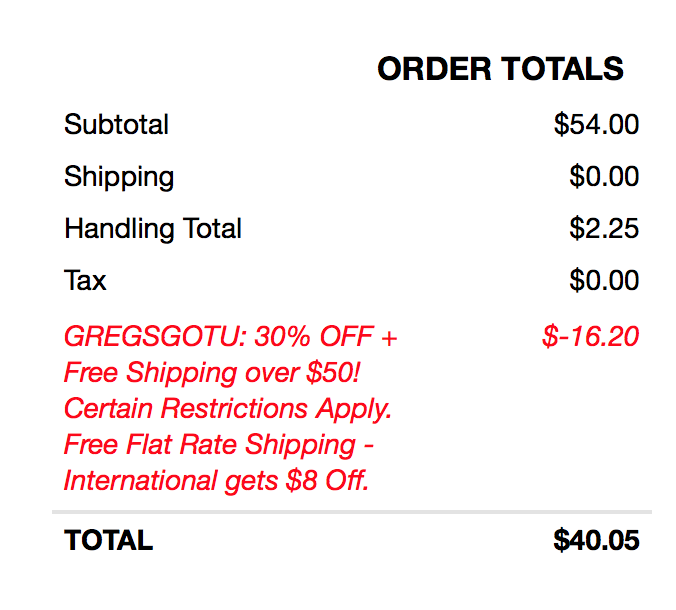Select the $2.25 handling amount
This screenshot has height=610, width=676.
click(604, 229)
